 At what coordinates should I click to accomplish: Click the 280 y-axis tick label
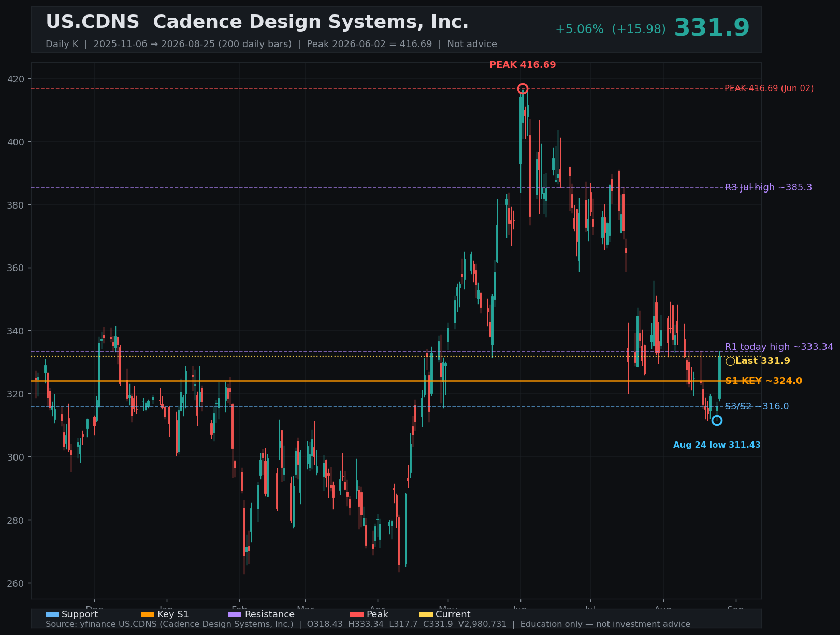coord(16,520)
